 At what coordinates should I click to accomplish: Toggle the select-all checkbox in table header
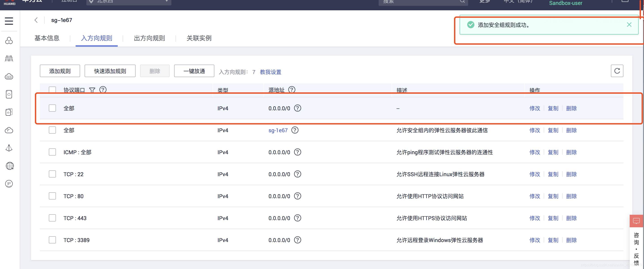click(52, 89)
